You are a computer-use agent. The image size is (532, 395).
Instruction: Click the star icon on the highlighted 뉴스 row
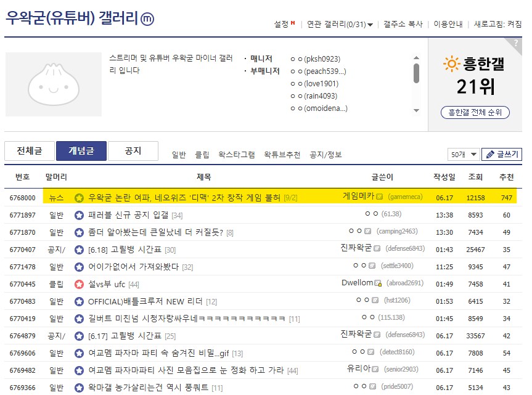tap(78, 196)
